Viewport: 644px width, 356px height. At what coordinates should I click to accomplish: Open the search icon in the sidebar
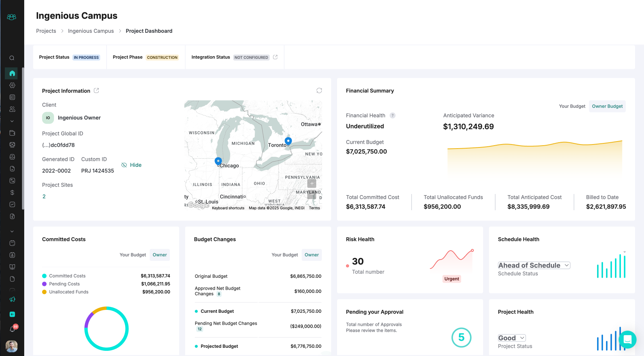12,58
